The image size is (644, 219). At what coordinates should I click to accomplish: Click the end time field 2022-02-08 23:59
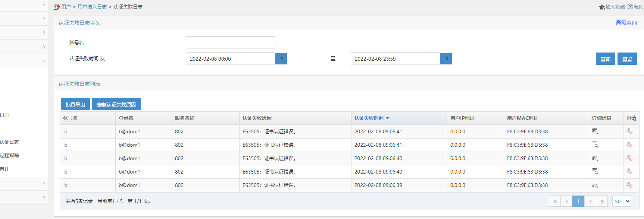(396, 58)
